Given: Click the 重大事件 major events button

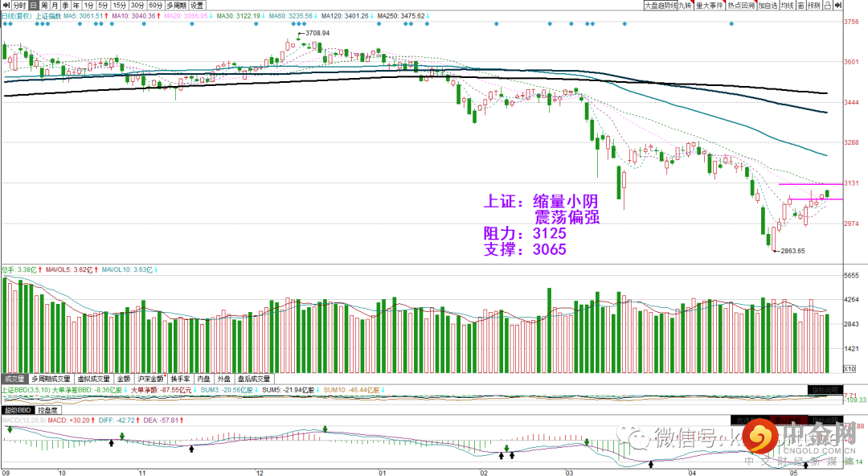Looking at the screenshot, I should pos(710,5).
